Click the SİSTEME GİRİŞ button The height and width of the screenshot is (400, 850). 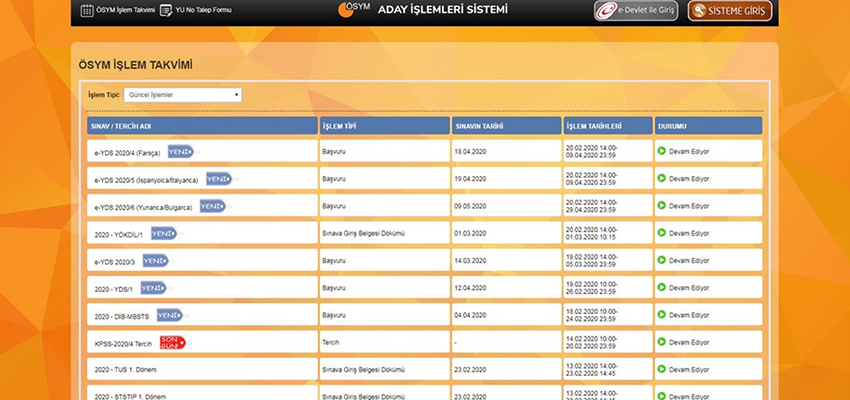730,10
